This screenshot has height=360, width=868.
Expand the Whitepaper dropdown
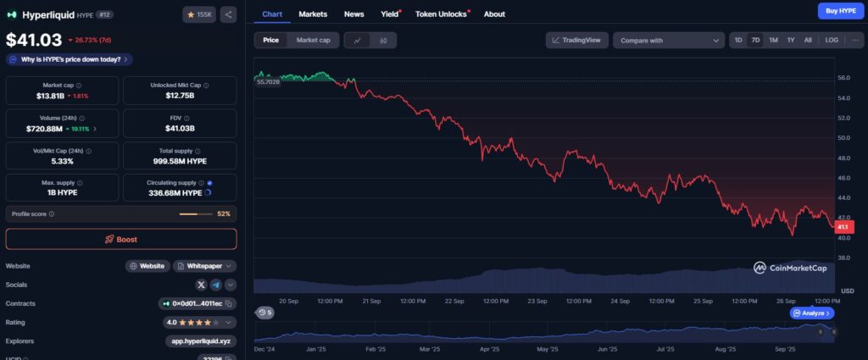(229, 266)
